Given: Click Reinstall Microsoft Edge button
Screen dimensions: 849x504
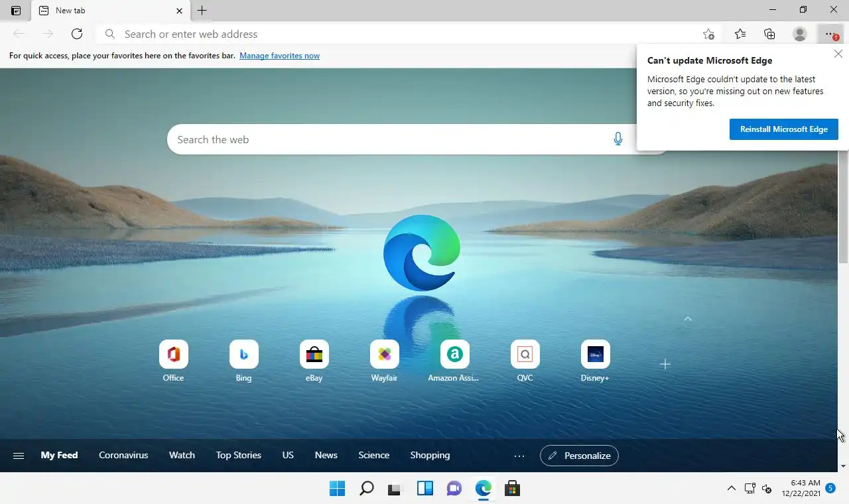Looking at the screenshot, I should pyautogui.click(x=784, y=129).
